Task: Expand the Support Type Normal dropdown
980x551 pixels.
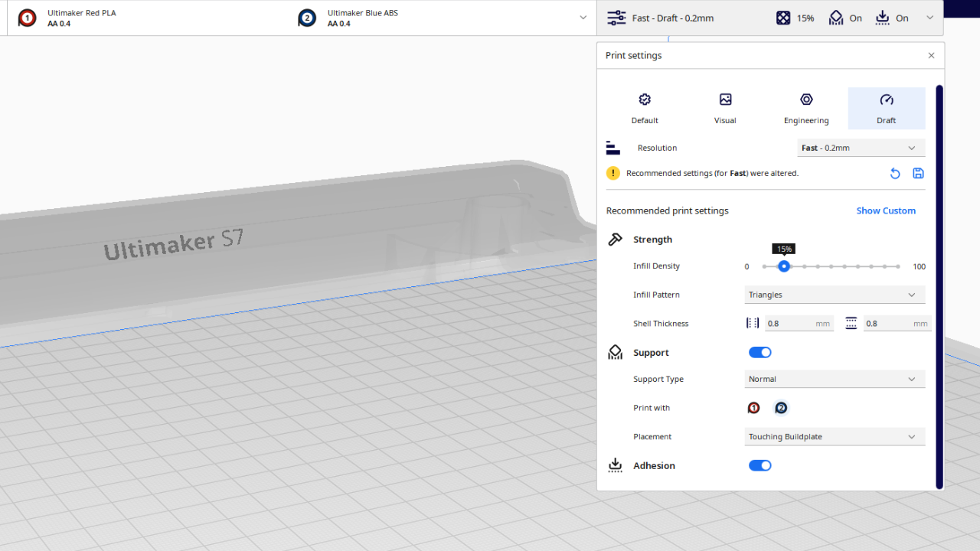Action: pos(835,379)
